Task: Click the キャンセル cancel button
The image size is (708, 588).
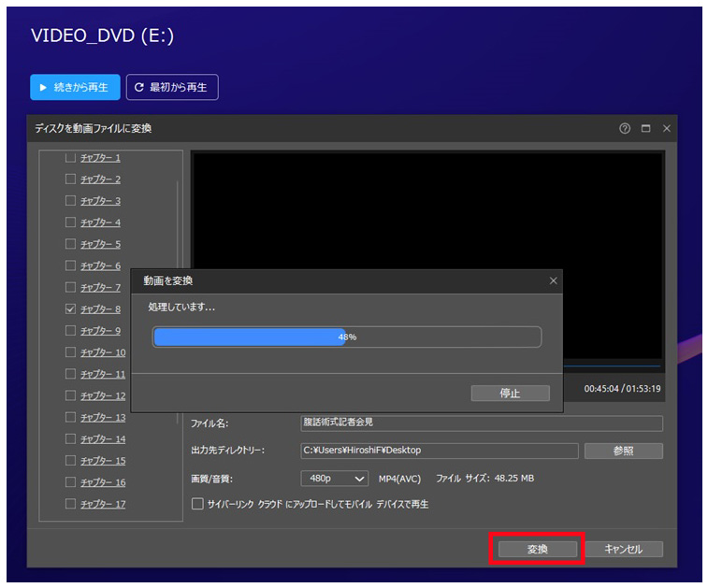Action: (x=624, y=550)
